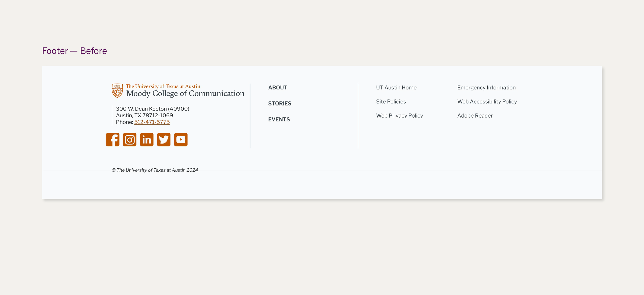Follow the Adobe Reader link
Image resolution: width=644 pixels, height=295 pixels.
(x=475, y=116)
